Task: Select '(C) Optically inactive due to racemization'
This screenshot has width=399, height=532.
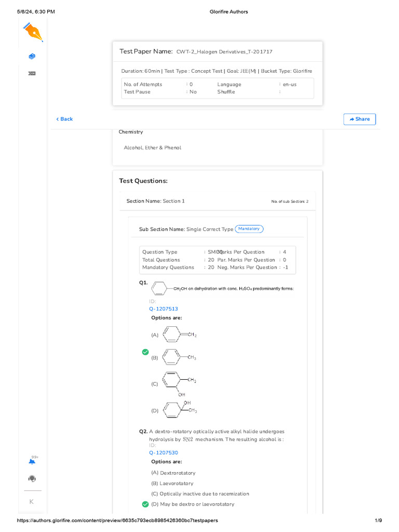Action: [x=200, y=494]
